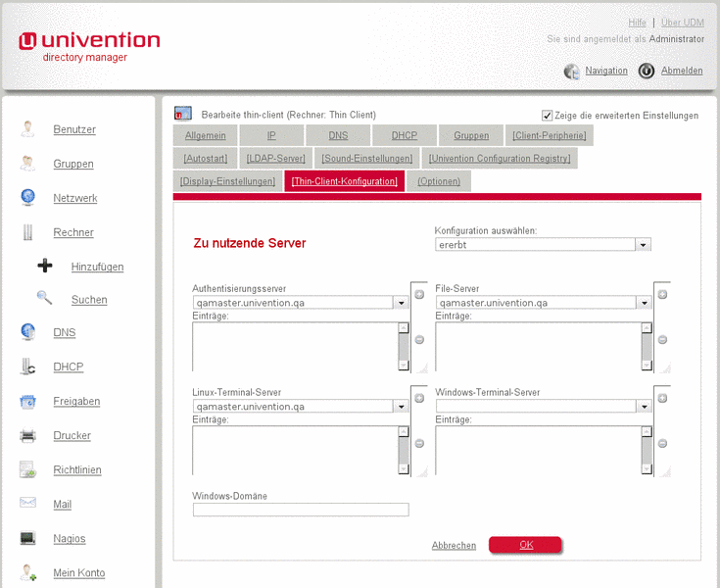Screen dimensions: 720x588
Task: Remove Windows-Terminal-Server entry with minus icon
Action: [662, 444]
